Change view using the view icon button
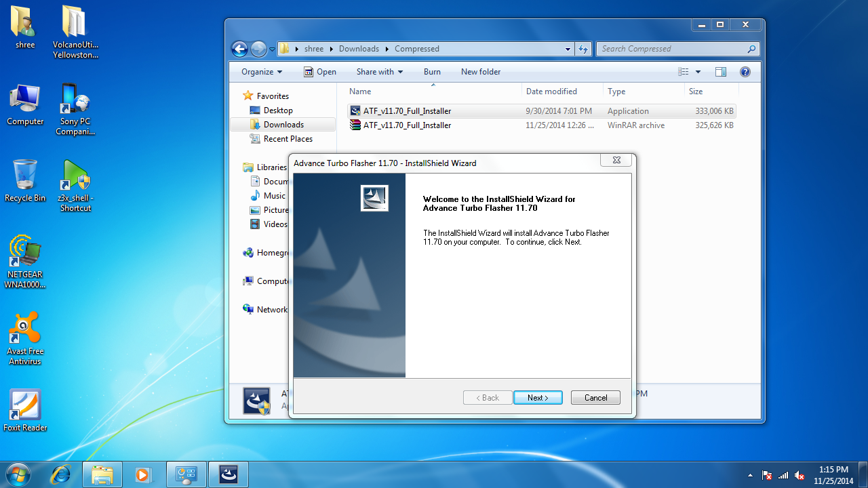The width and height of the screenshot is (868, 488). pos(684,72)
